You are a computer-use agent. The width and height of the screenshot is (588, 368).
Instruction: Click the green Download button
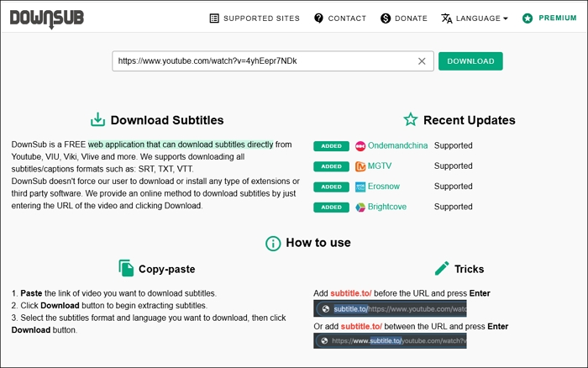[470, 61]
